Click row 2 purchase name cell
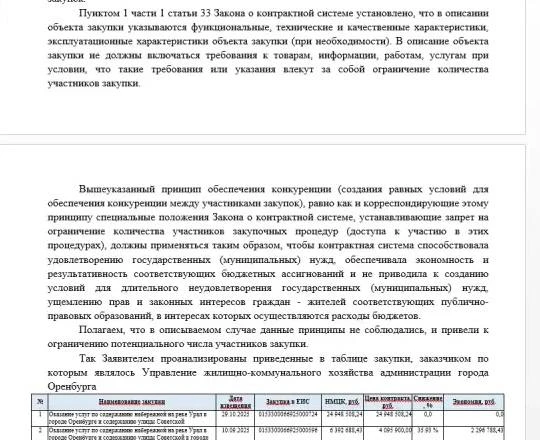Image resolution: width=540 pixels, height=440 pixels. (x=132, y=433)
